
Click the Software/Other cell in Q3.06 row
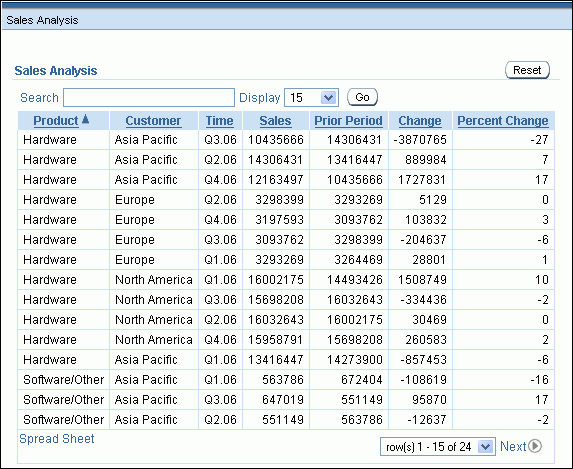pos(64,400)
